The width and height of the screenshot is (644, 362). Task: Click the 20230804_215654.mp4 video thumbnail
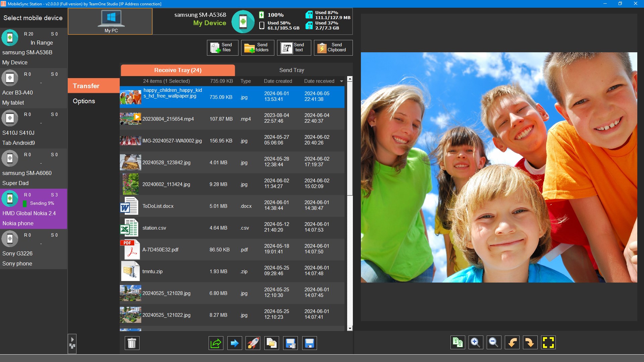click(x=130, y=119)
